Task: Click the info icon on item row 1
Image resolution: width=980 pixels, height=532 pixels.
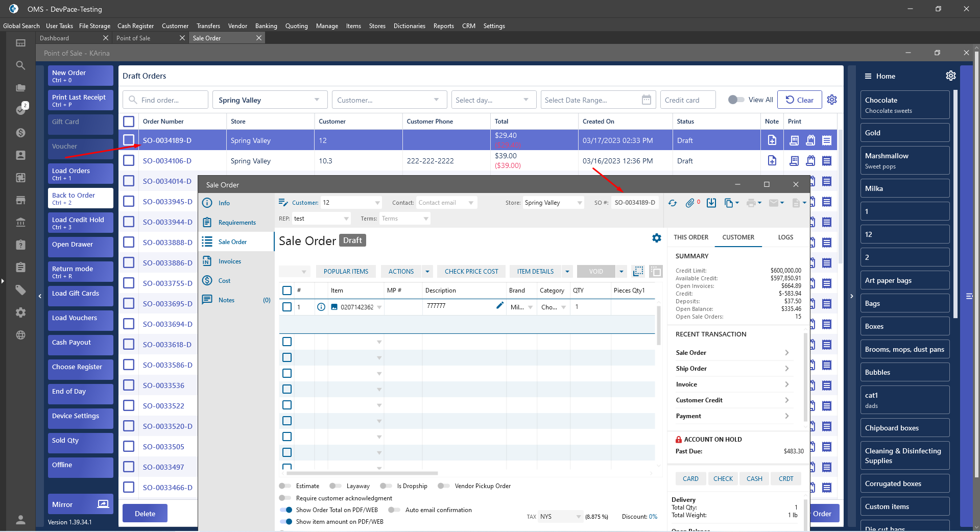Action: click(321, 307)
